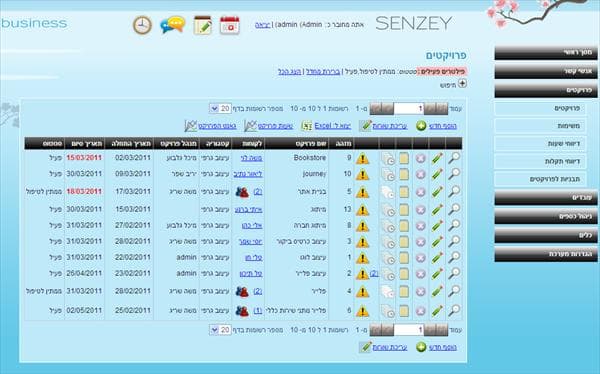Open timed documents icon for Bookstore row

coord(388,158)
